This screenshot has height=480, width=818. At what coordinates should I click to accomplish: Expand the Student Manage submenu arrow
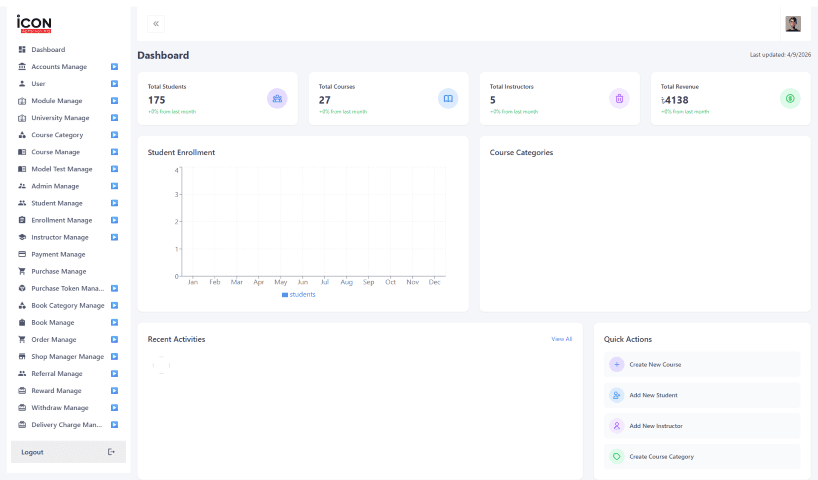[114, 203]
